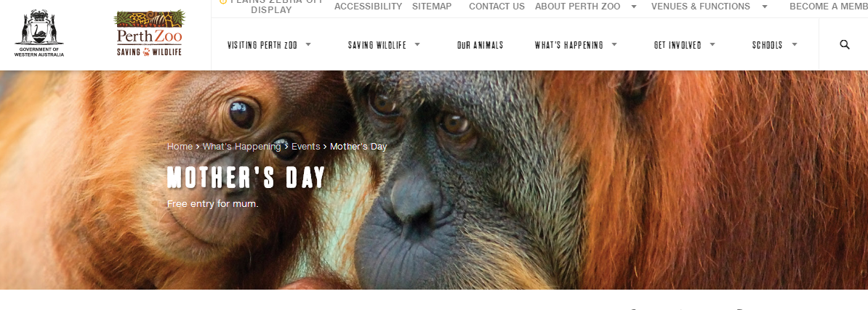Select the Visiting Perth Zoo menu label
This screenshot has width=868, height=310.
click(x=262, y=45)
